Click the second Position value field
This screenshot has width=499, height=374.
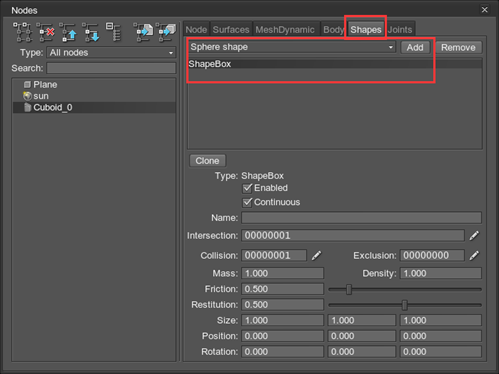pyautogui.click(x=362, y=336)
